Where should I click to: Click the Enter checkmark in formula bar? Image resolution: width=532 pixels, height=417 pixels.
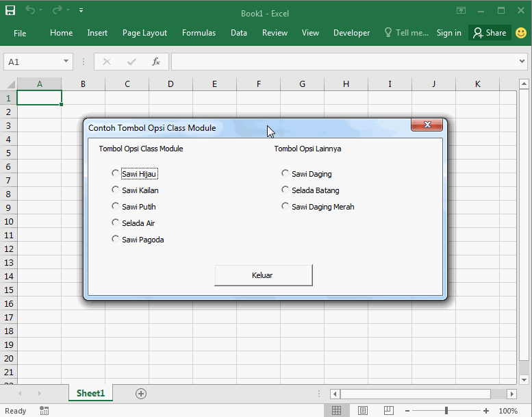[x=131, y=62]
